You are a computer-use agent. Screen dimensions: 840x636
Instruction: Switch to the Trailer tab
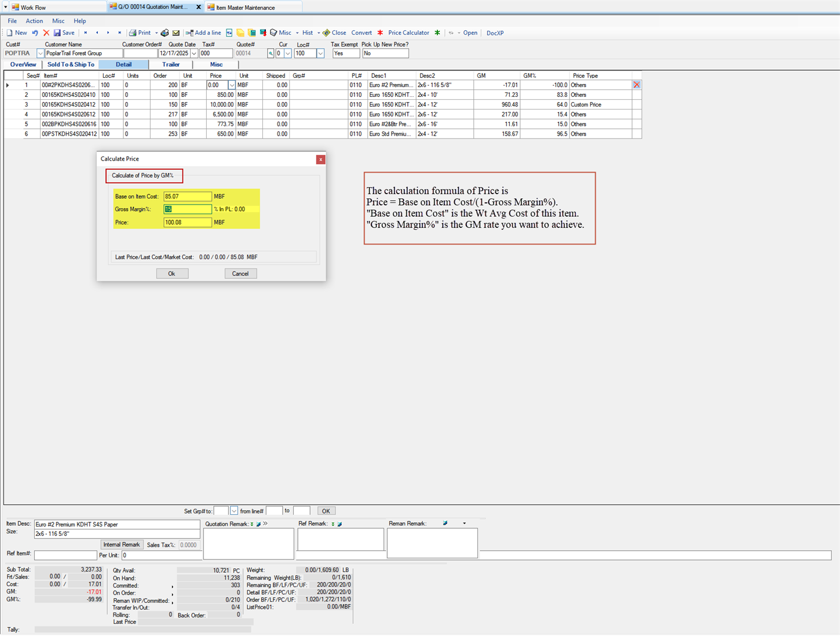171,64
